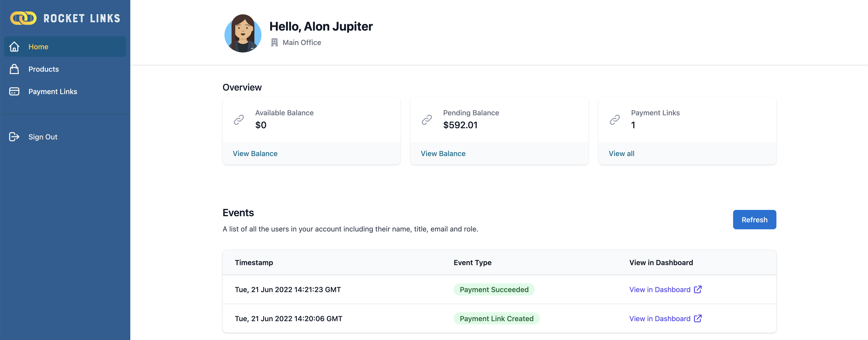
Task: Click the Payment Links card icon
Action: coord(14,91)
